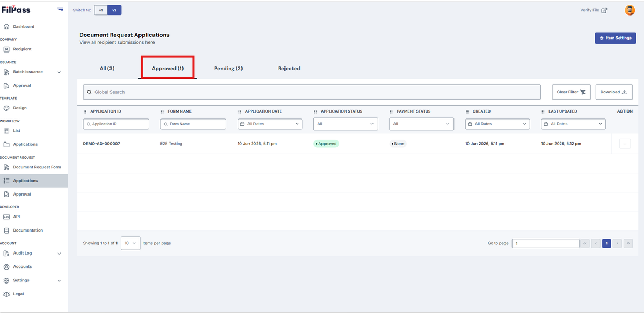644x313 pixels.
Task: Click the Documentation icon in sidebar
Action: pyautogui.click(x=6, y=230)
